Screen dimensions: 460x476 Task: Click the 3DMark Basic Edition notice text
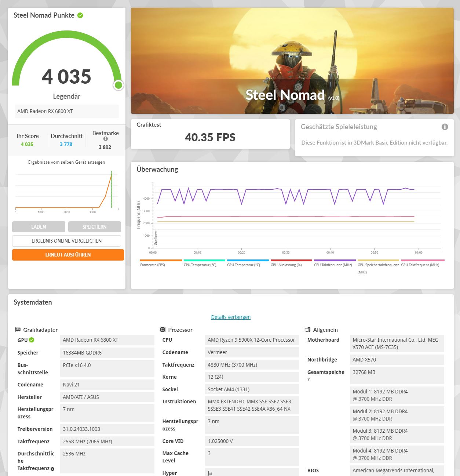point(375,143)
